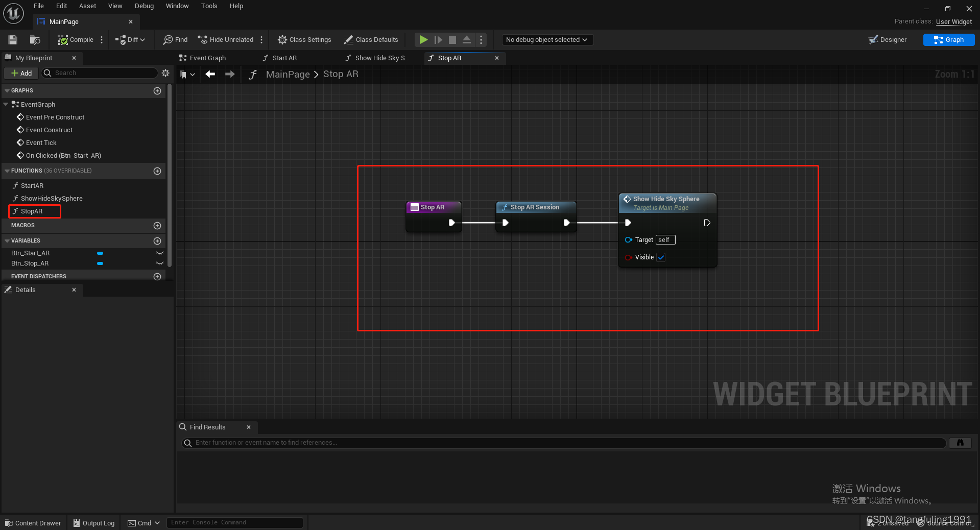Compile the MainPage blueprint

coord(76,40)
